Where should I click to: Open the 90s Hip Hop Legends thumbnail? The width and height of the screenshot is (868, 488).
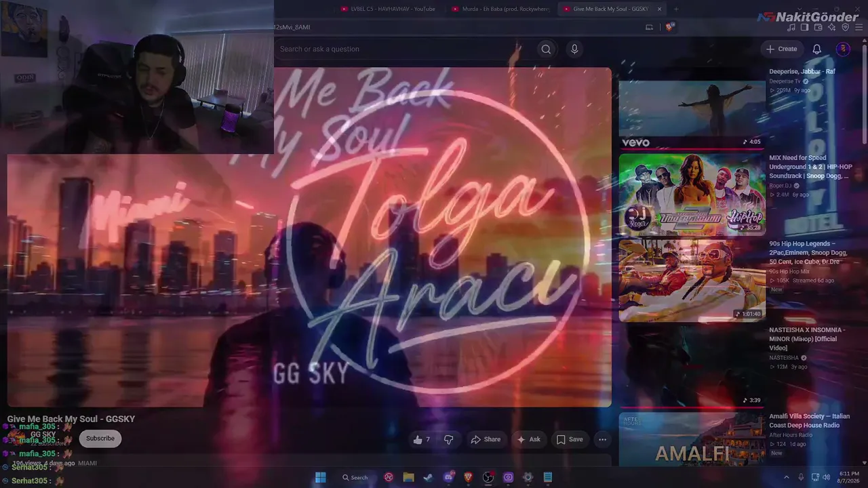(692, 280)
